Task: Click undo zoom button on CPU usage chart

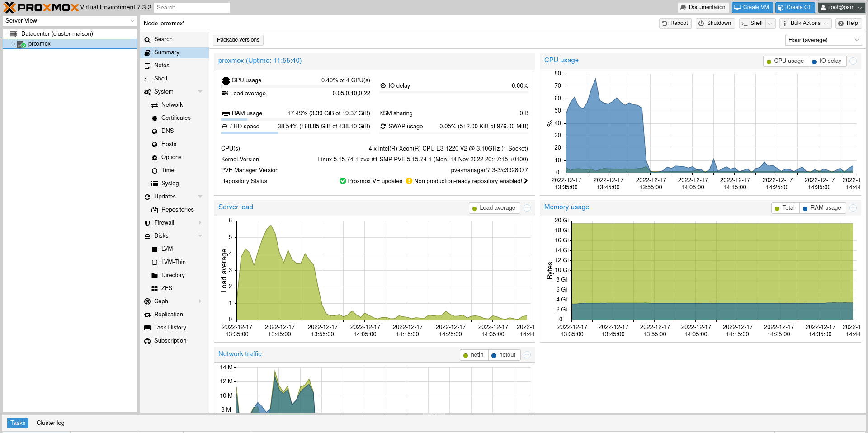Action: coord(853,61)
